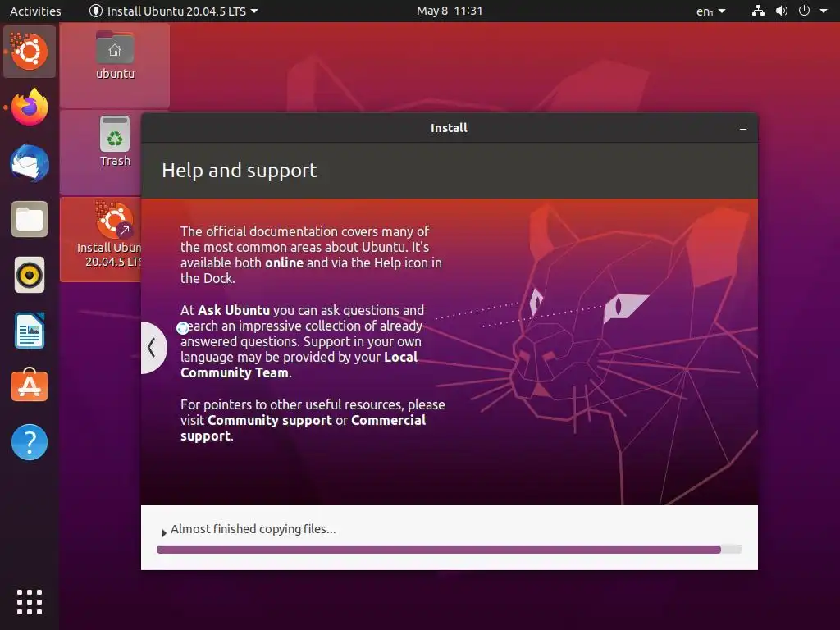This screenshot has width=840, height=630.
Task: Open the 'Local Community Team' link
Action: [299, 365]
